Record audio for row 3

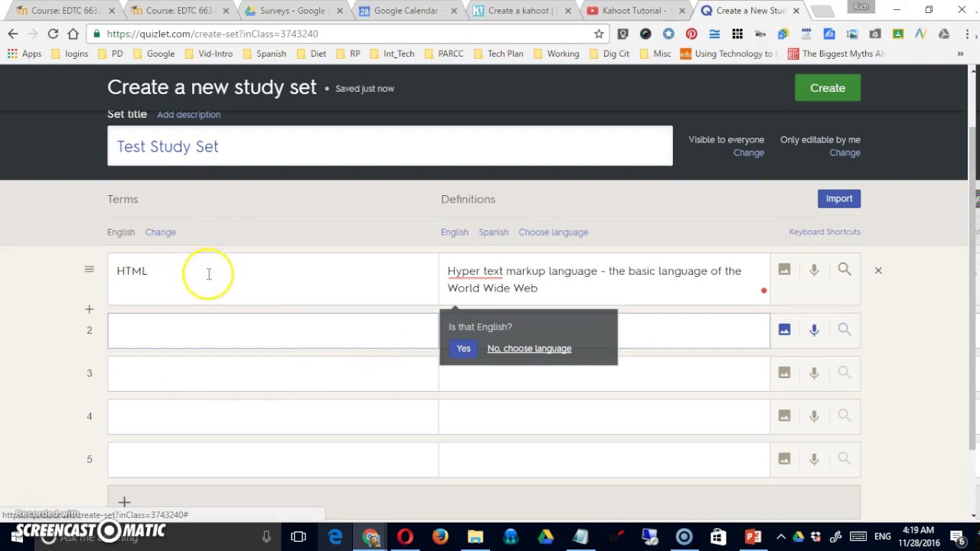[814, 373]
